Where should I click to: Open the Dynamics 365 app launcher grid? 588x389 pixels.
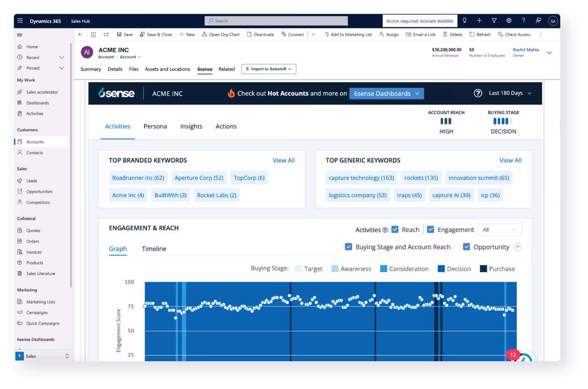20,21
